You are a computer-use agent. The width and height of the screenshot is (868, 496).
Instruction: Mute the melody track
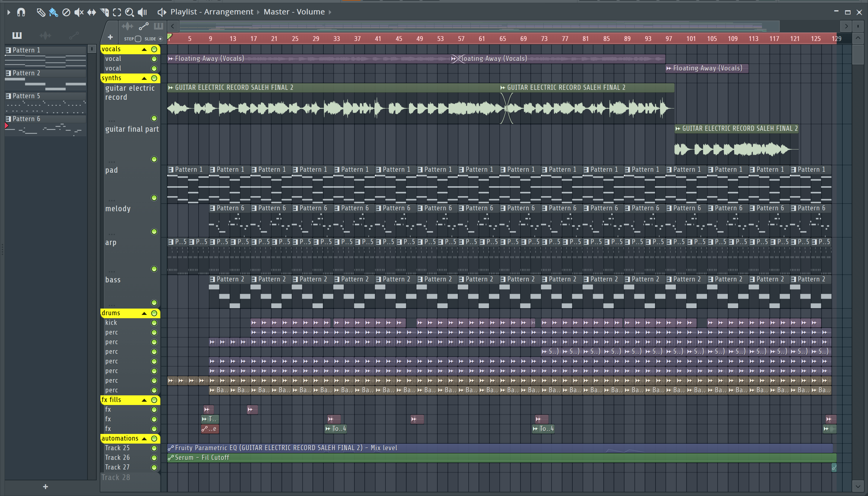point(154,232)
